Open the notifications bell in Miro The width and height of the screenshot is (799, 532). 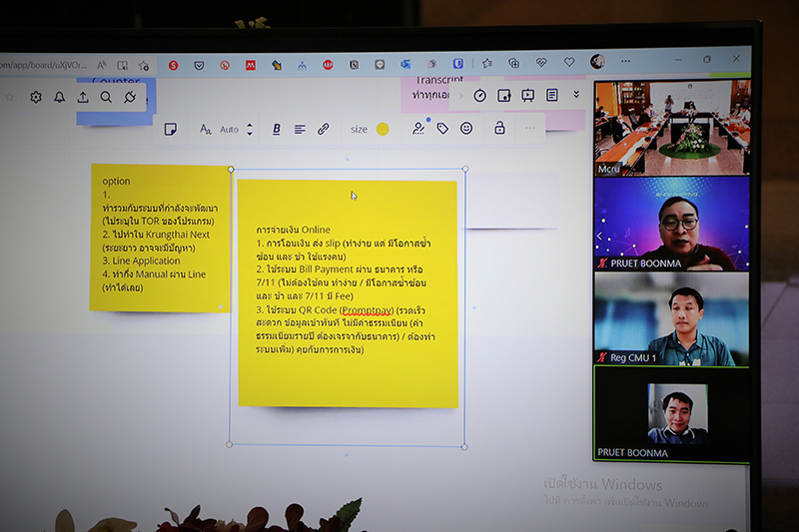[60, 97]
